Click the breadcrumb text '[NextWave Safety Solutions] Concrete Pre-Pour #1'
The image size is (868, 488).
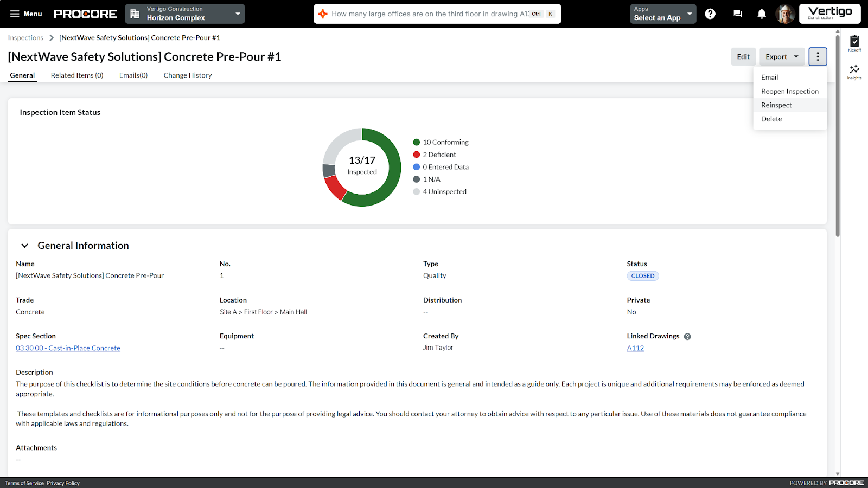[139, 38]
